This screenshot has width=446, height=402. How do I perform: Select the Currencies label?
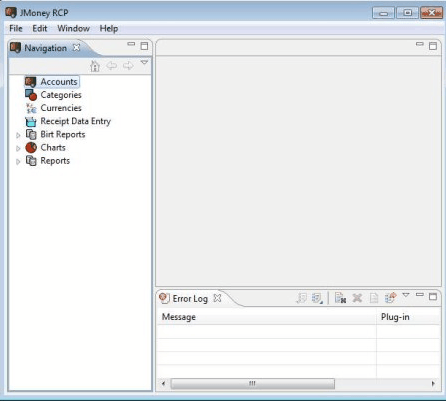(61, 108)
